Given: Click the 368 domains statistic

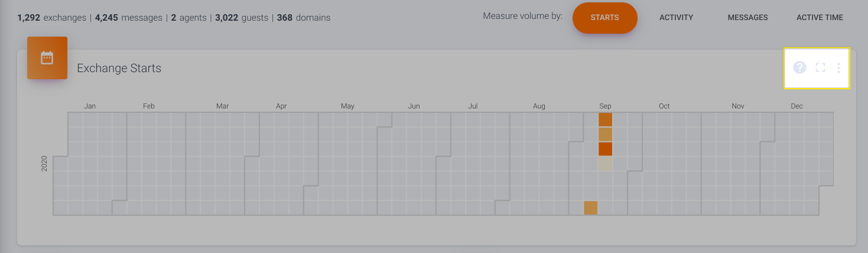Looking at the screenshot, I should [x=304, y=18].
